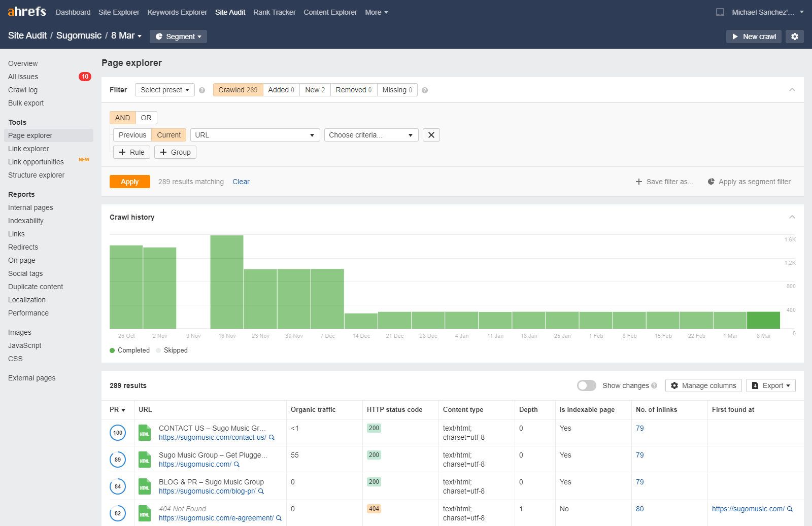Select Crawled 289 tab

pyautogui.click(x=238, y=90)
